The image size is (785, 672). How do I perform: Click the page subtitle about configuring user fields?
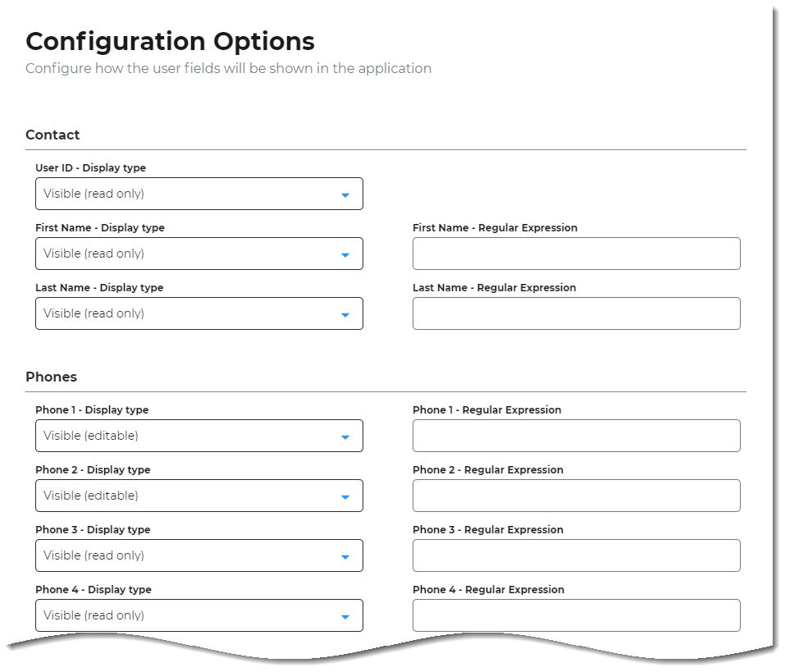[x=228, y=68]
